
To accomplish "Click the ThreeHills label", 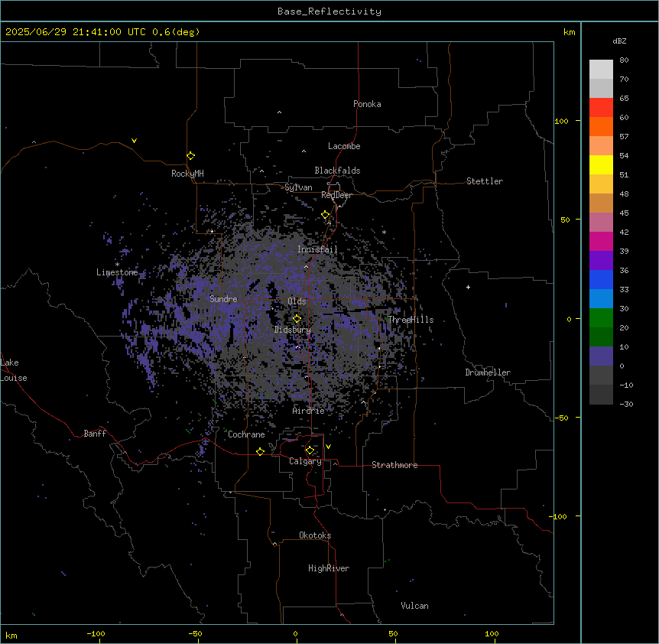I will pyautogui.click(x=411, y=320).
